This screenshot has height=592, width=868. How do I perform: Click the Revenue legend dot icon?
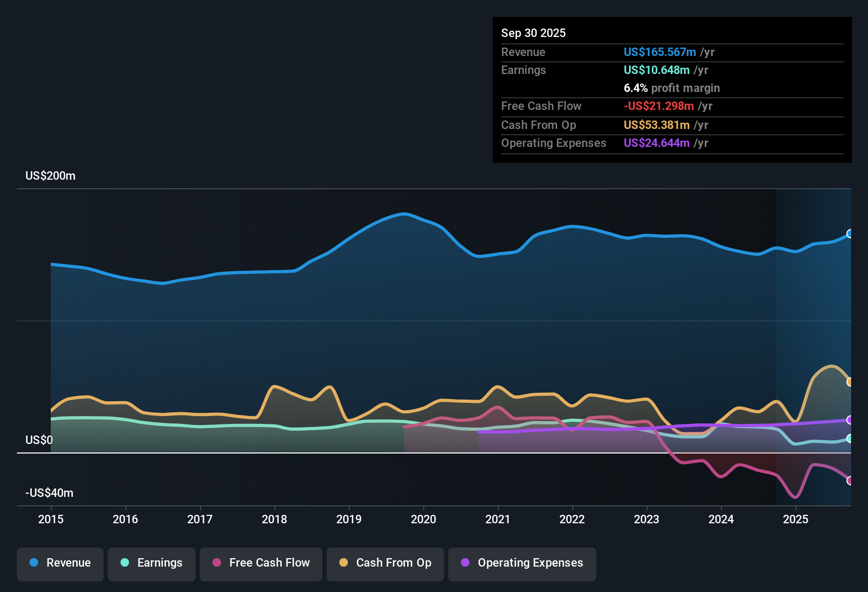(x=33, y=563)
